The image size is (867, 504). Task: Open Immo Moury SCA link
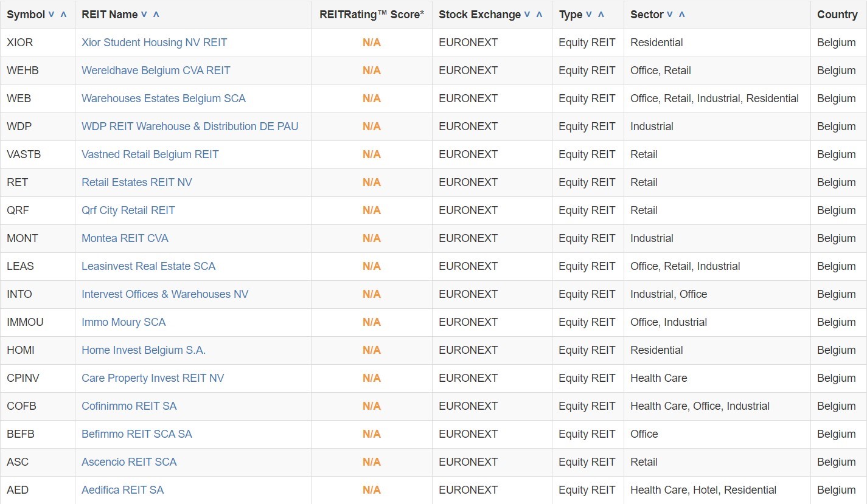124,322
